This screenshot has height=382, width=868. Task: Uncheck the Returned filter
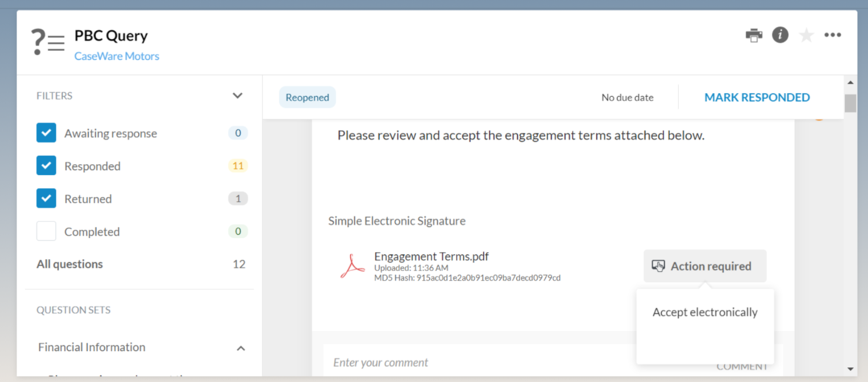tap(46, 198)
